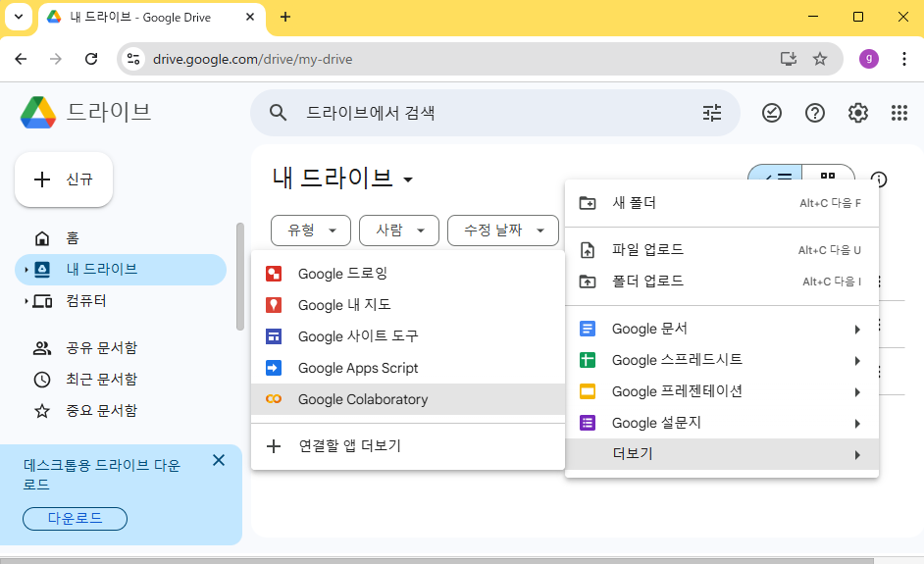Click the yellow Google 프레젠테이션 icon
The image size is (924, 564).
pyautogui.click(x=588, y=391)
